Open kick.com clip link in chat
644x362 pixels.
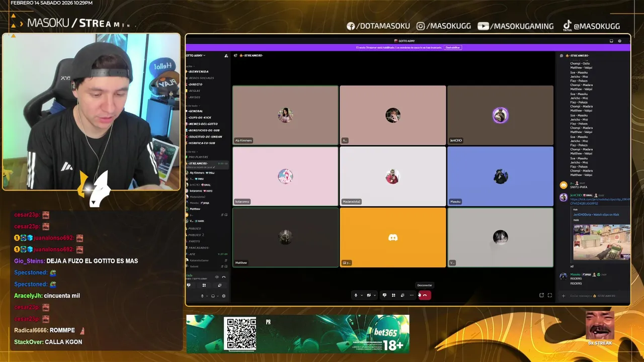pos(600,201)
